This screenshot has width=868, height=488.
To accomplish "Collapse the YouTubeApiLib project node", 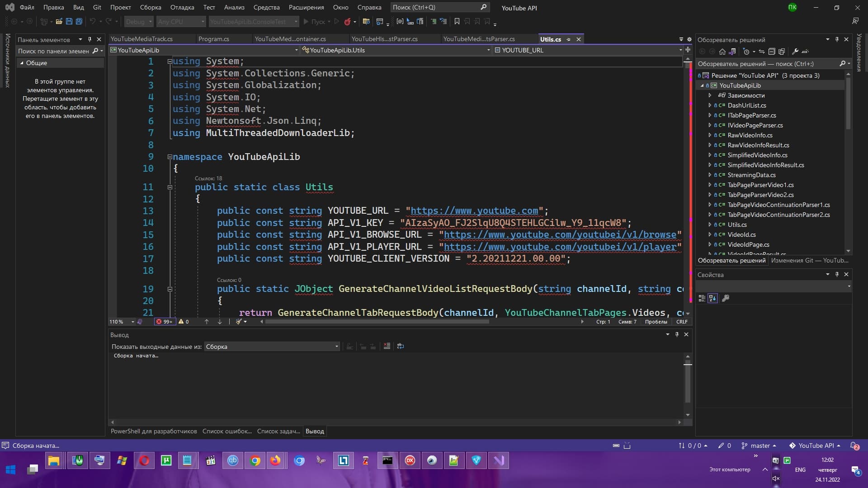I will [x=702, y=85].
